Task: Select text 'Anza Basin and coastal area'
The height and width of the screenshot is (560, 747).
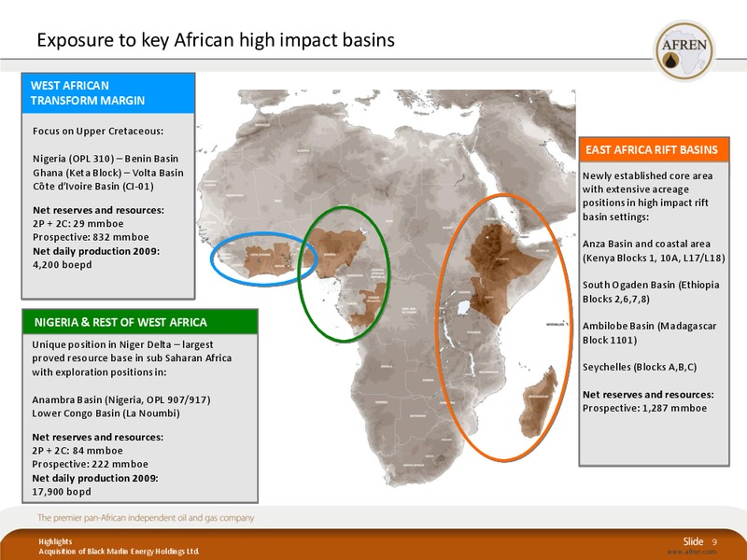Action: [646, 244]
